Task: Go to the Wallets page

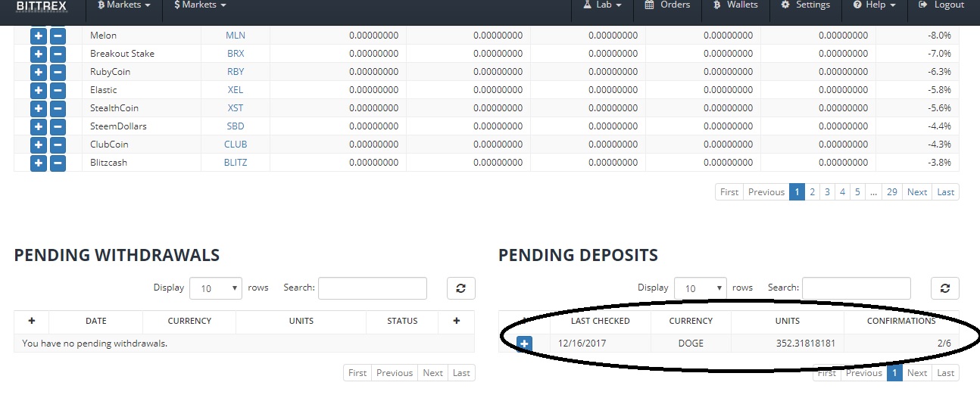Action: pos(735,5)
